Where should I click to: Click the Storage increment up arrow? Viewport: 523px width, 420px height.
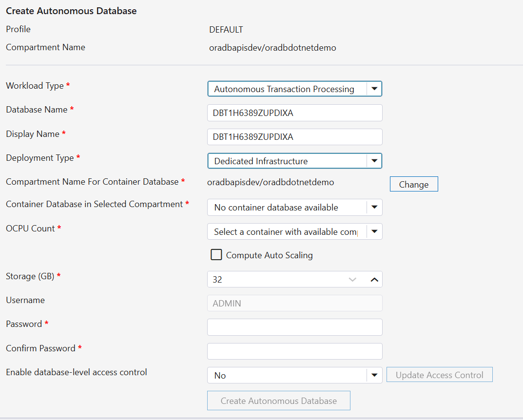click(374, 279)
